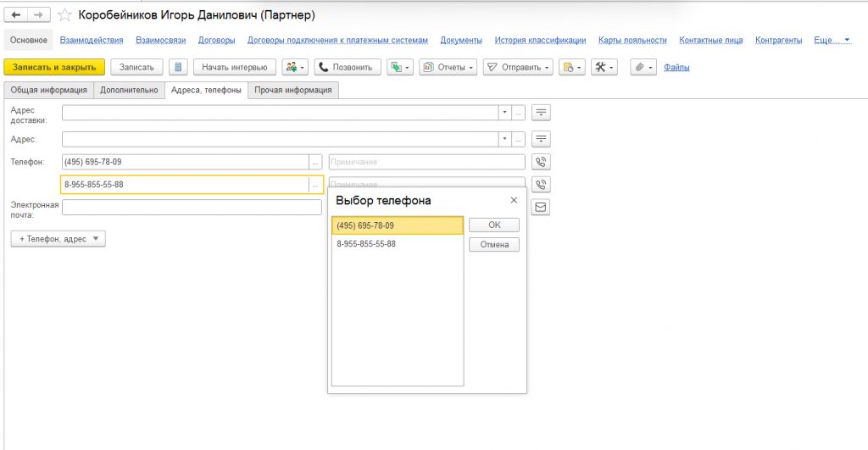Open the Прочая информация tab
868x450 pixels.
click(x=293, y=90)
